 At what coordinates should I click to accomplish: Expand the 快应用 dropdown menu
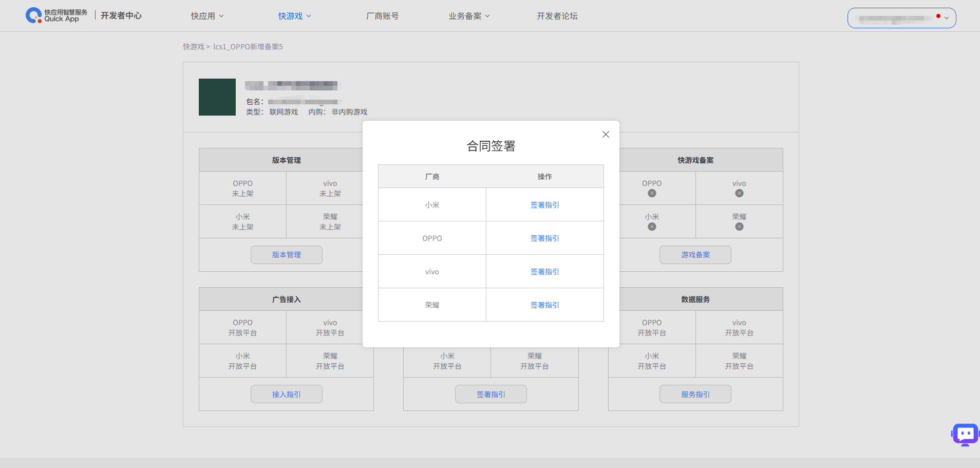click(207, 16)
